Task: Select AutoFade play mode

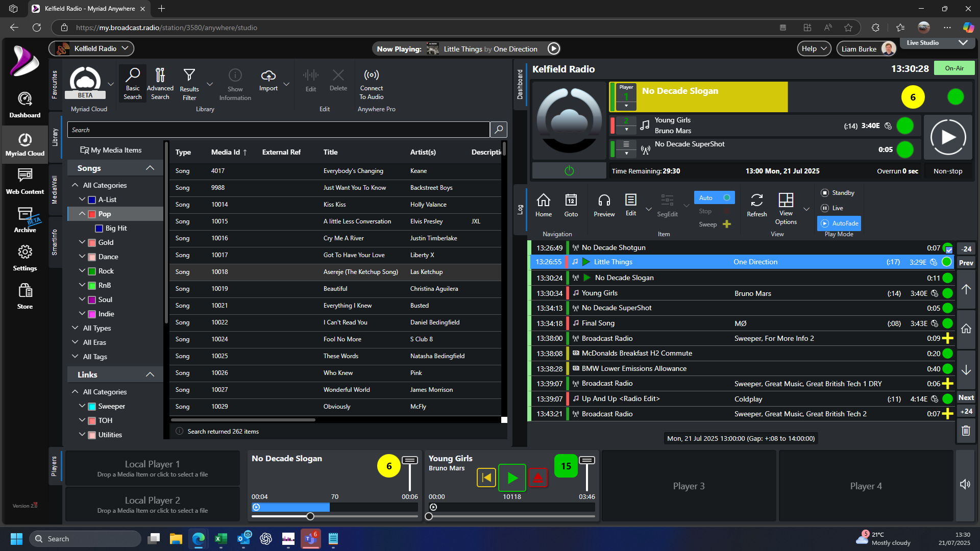Action: pyautogui.click(x=839, y=223)
